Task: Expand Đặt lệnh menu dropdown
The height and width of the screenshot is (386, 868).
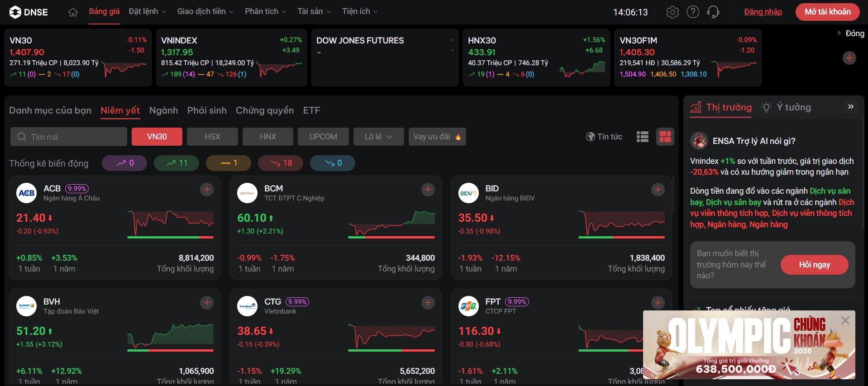Action: (147, 11)
